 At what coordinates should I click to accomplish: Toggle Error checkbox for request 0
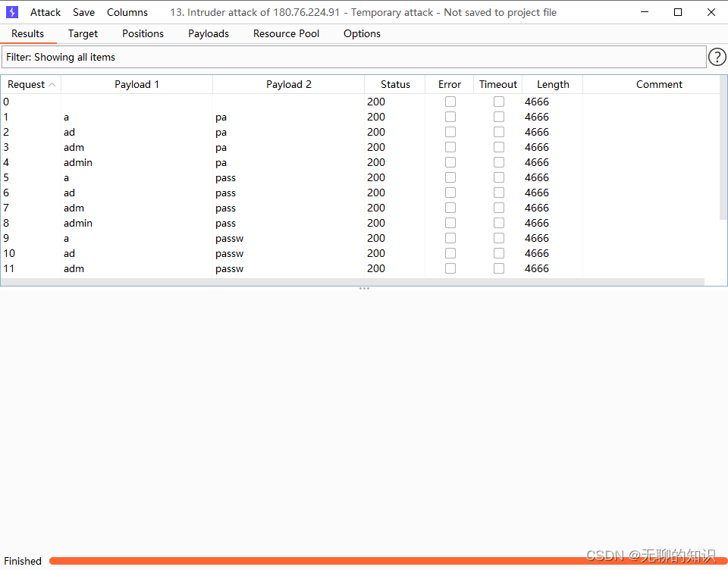(x=450, y=102)
